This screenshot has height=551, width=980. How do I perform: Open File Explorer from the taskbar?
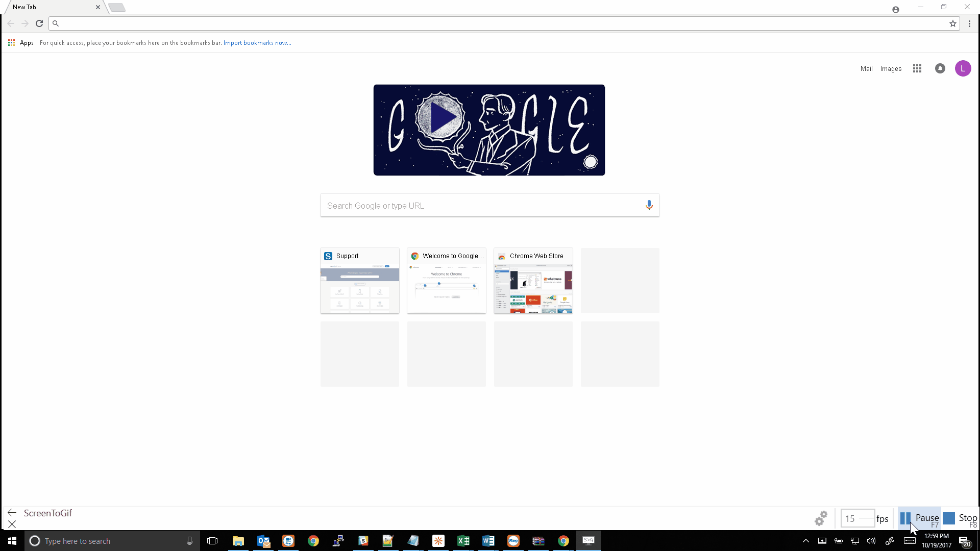click(238, 541)
